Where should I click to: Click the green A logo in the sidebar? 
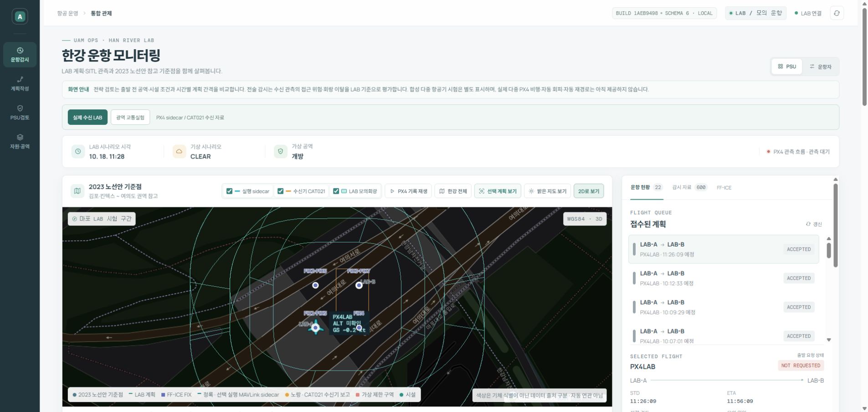(x=20, y=16)
